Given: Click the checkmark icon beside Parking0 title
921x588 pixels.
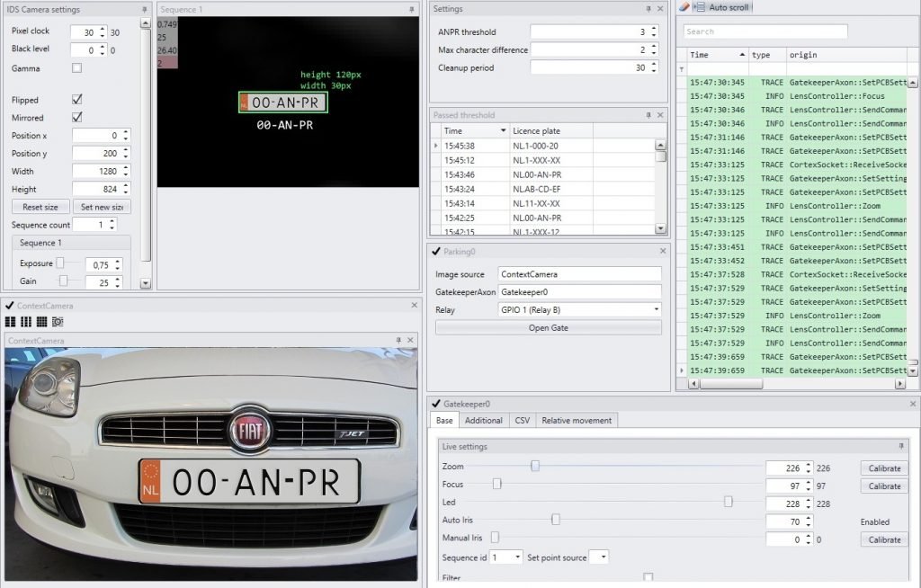Looking at the screenshot, I should click(436, 252).
